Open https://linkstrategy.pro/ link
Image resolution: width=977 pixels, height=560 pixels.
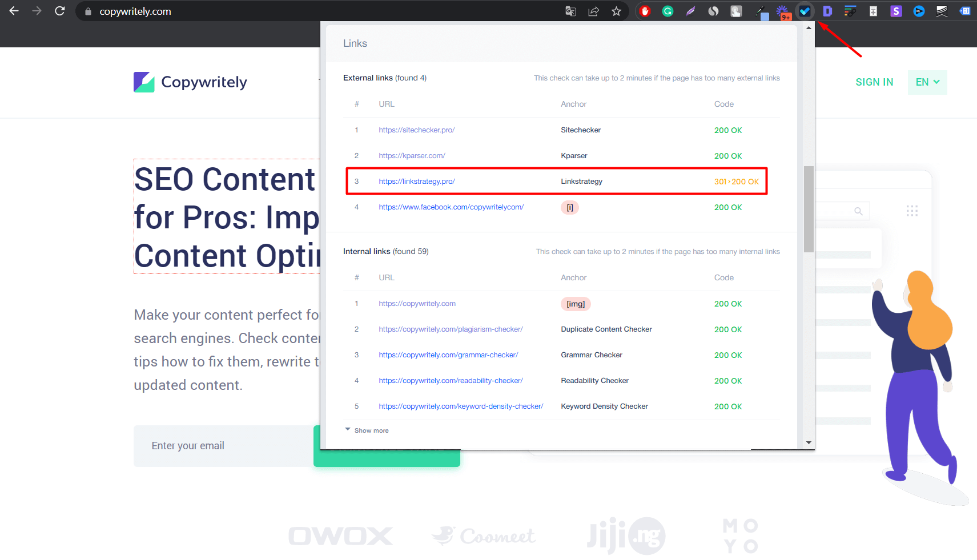[x=417, y=182]
